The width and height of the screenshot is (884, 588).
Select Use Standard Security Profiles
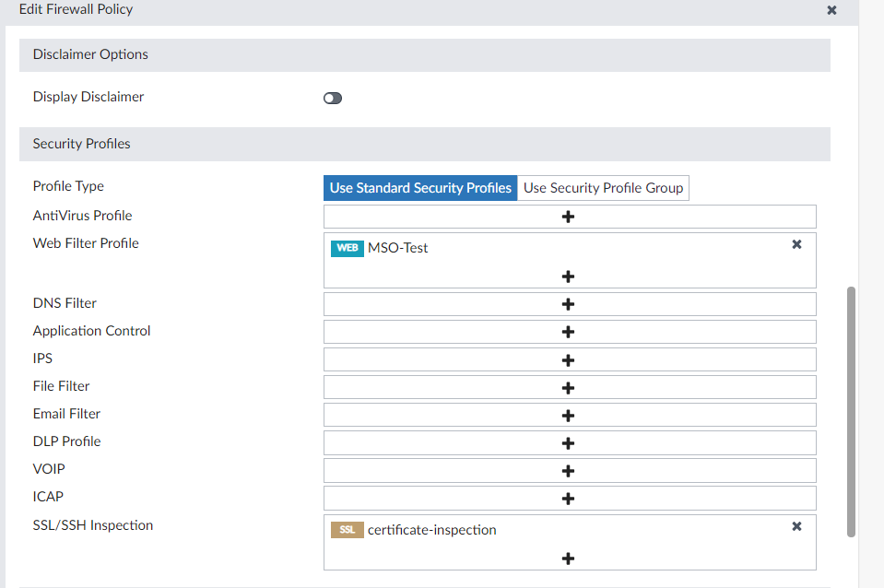pyautogui.click(x=420, y=188)
